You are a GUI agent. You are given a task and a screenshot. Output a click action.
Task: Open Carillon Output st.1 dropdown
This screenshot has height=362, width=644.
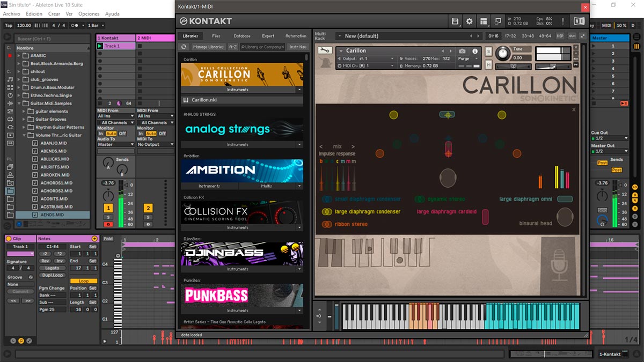coord(367,58)
